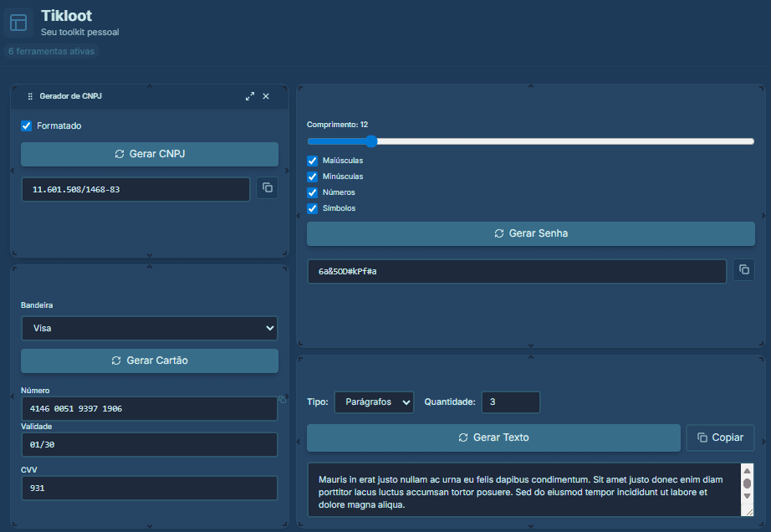Uncheck the Formatado checkbox
The height and width of the screenshot is (532, 771).
[26, 125]
